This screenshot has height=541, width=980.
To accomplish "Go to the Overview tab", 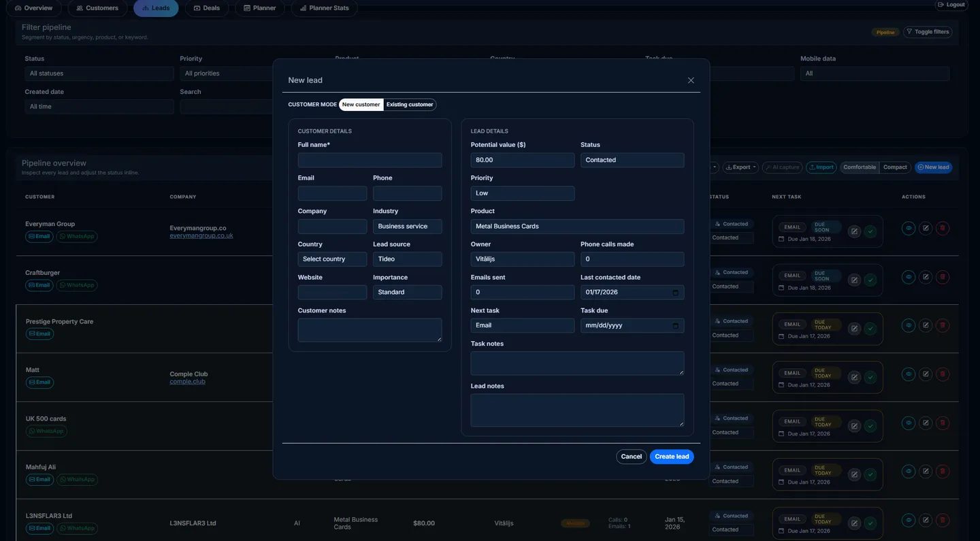I will point(34,8).
